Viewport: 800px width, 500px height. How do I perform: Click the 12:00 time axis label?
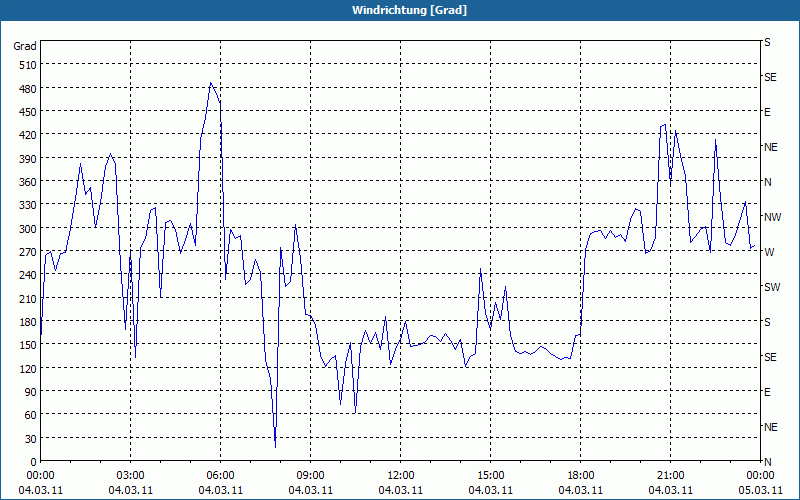[x=401, y=476]
